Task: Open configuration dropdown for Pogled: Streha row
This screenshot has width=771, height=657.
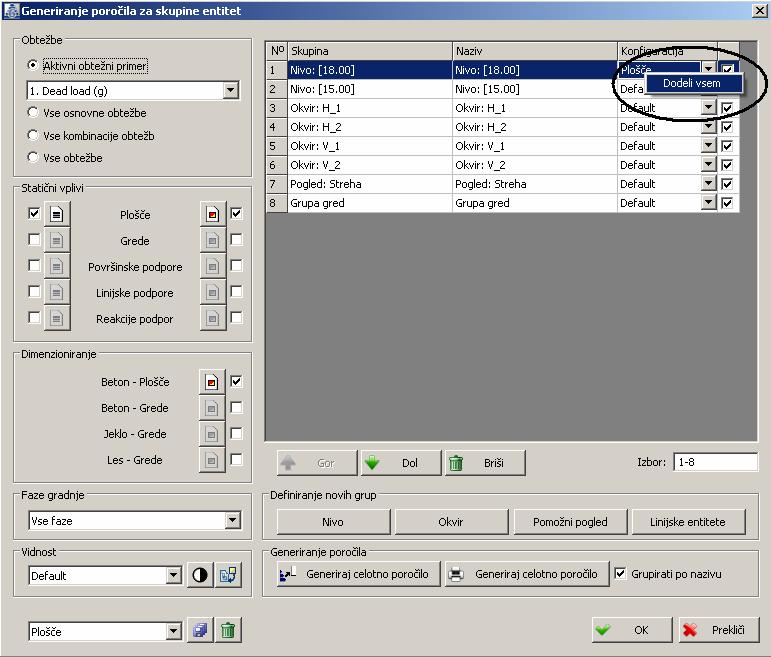Action: (x=708, y=184)
